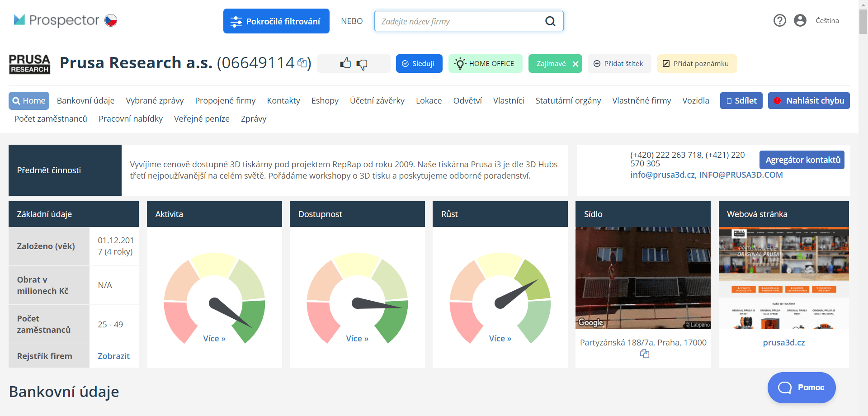Click the Aktivita gauge dial
This screenshot has width=868, height=416.
(214, 298)
